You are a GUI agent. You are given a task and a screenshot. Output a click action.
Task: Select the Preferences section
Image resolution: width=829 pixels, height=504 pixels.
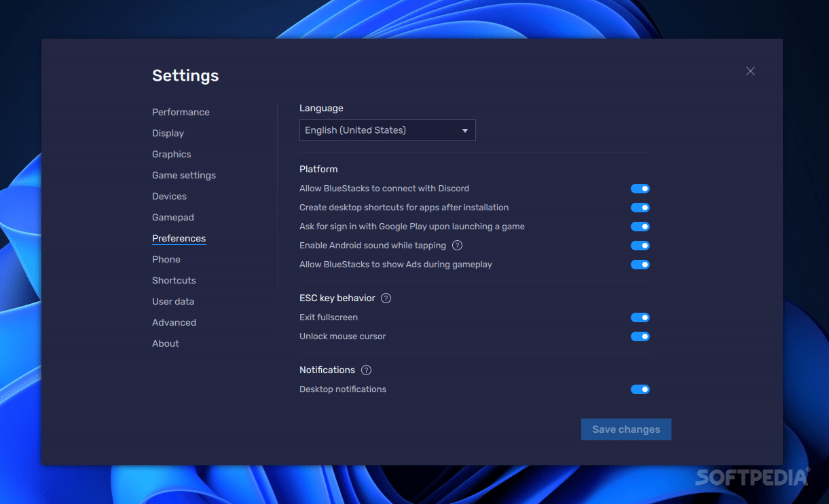[179, 239]
